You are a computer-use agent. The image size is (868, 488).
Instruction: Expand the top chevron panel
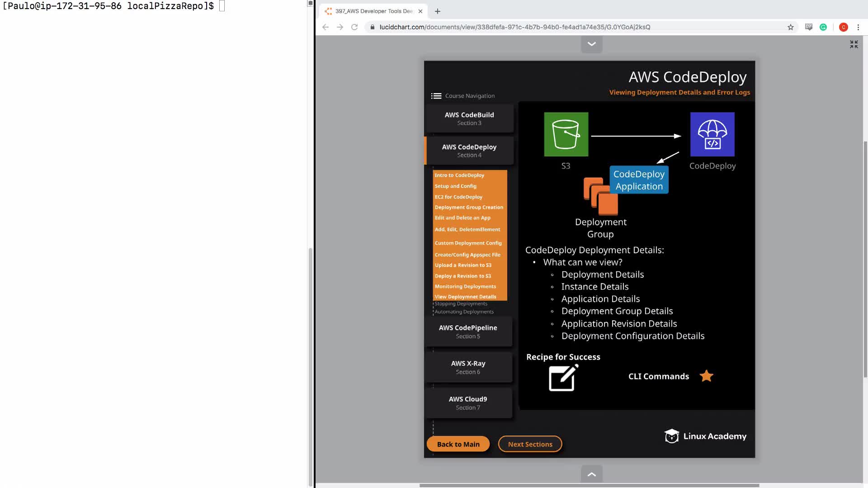591,44
